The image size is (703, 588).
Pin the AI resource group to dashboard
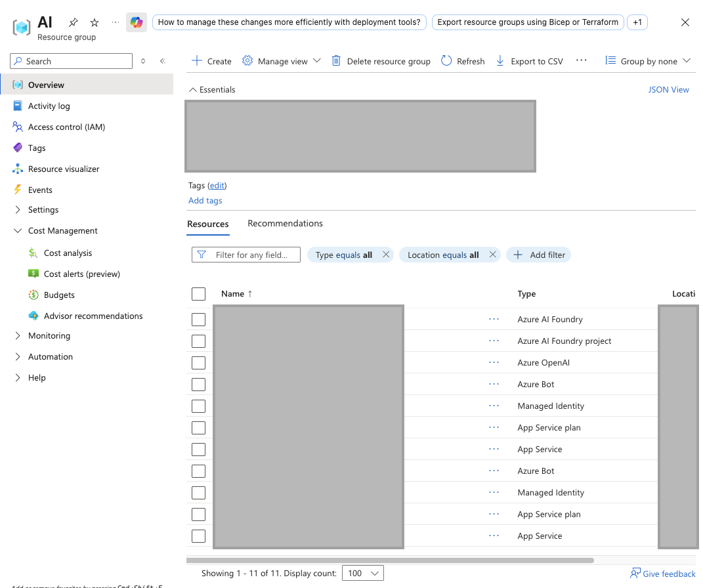coord(74,22)
